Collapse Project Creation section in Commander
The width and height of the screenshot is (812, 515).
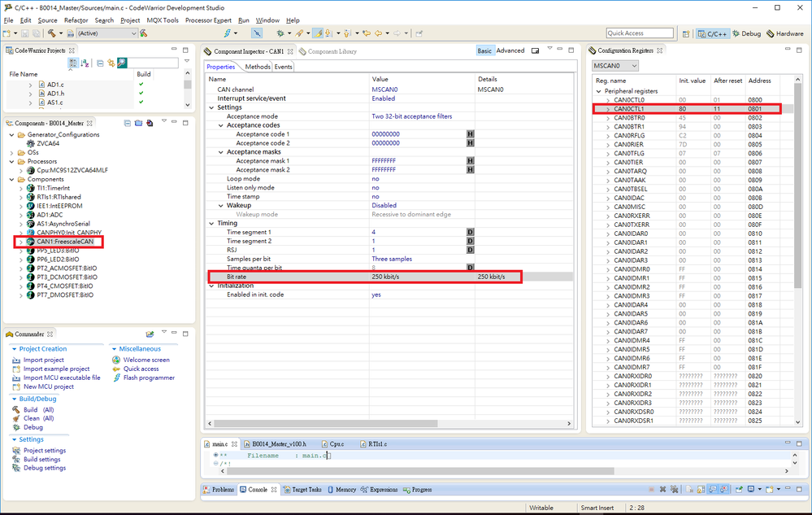click(15, 349)
